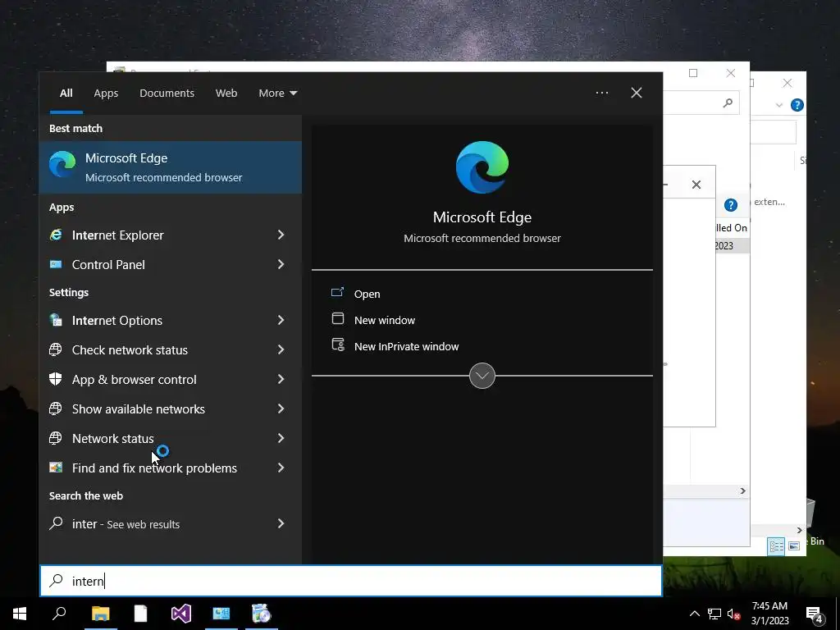Open Control Panel taskbar icon
The height and width of the screenshot is (630, 840).
click(221, 614)
